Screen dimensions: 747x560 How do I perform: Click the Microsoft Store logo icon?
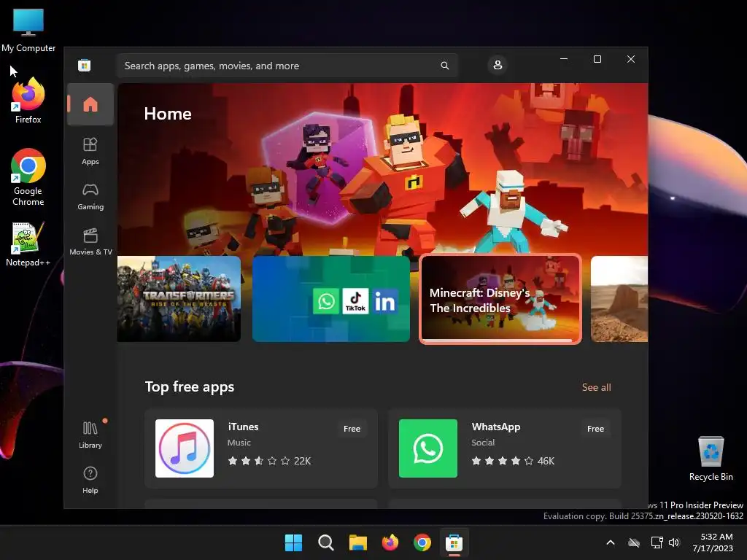pyautogui.click(x=85, y=65)
